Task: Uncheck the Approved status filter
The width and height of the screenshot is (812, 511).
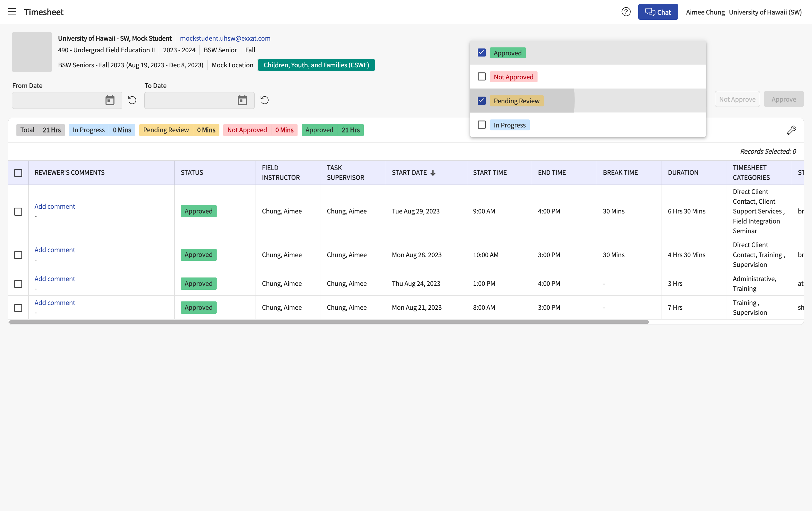Action: click(x=482, y=53)
